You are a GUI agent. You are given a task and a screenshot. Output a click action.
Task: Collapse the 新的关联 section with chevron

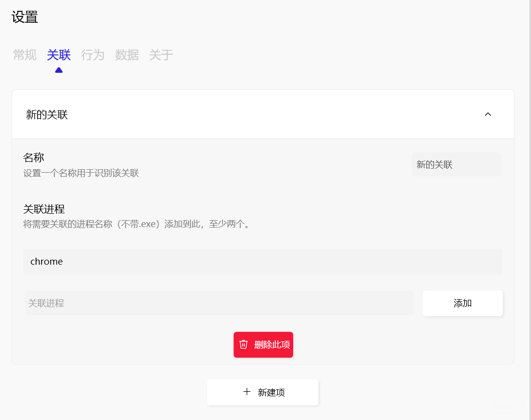tap(487, 114)
